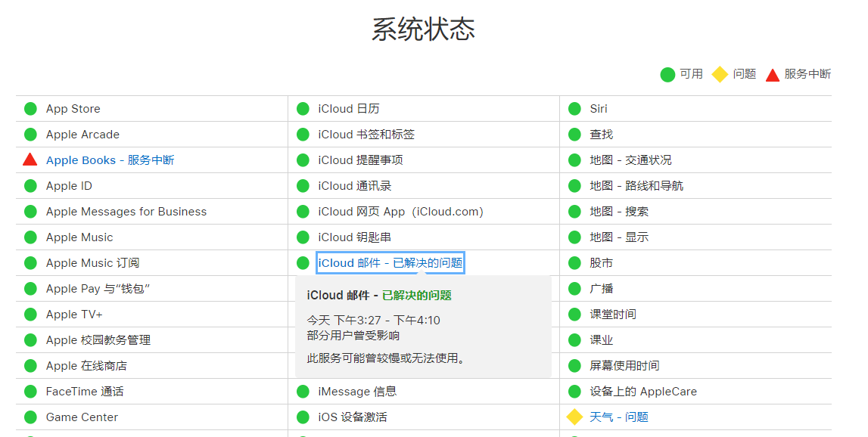Click the green dot beside 地图 - 交通状况
868x437 pixels.
point(574,160)
